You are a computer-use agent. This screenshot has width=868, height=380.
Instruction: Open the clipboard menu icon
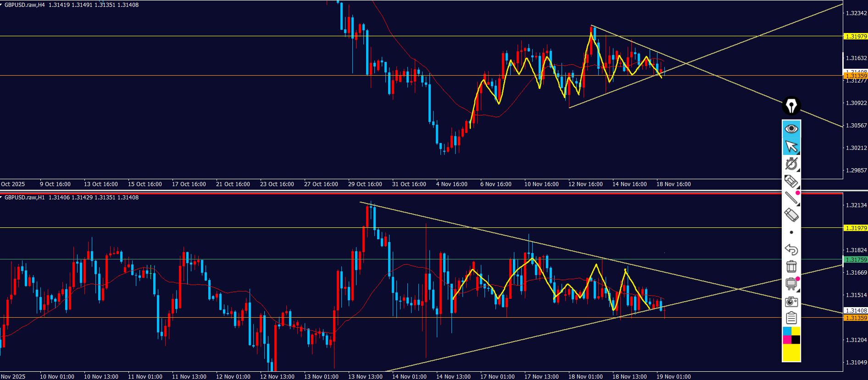[x=791, y=318]
